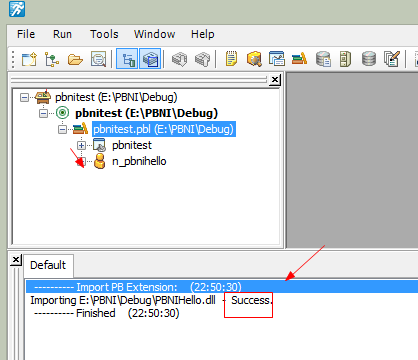Collapse the pbnitest.pbl library node
Image resolution: width=418 pixels, height=360 pixels.
62,129
